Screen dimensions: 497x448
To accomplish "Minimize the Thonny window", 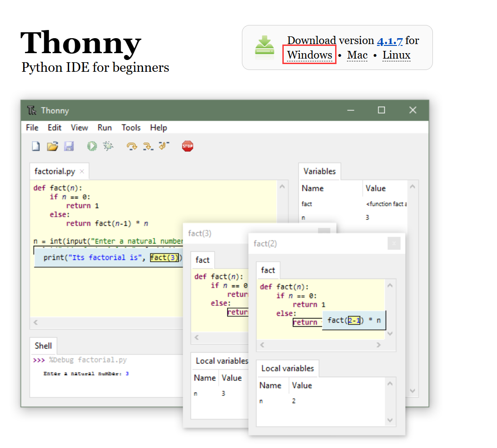I will point(351,110).
